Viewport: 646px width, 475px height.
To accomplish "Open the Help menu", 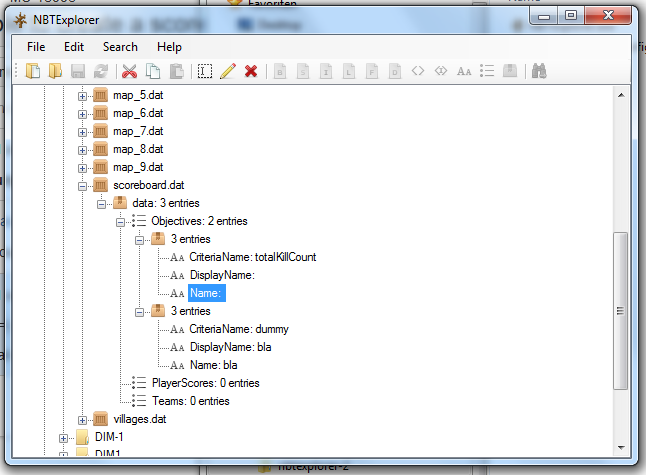I will [169, 47].
